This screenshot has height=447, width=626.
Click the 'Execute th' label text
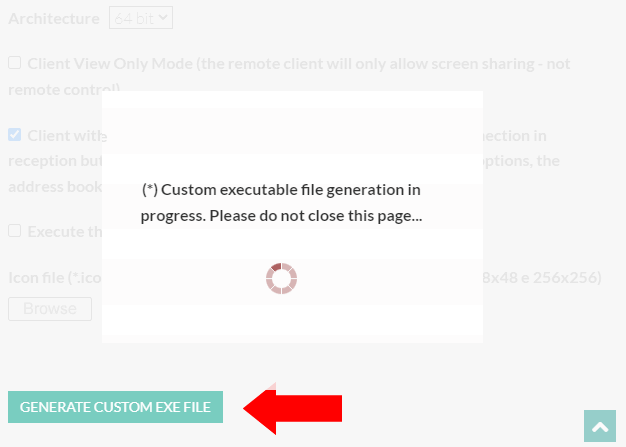[x=64, y=231]
